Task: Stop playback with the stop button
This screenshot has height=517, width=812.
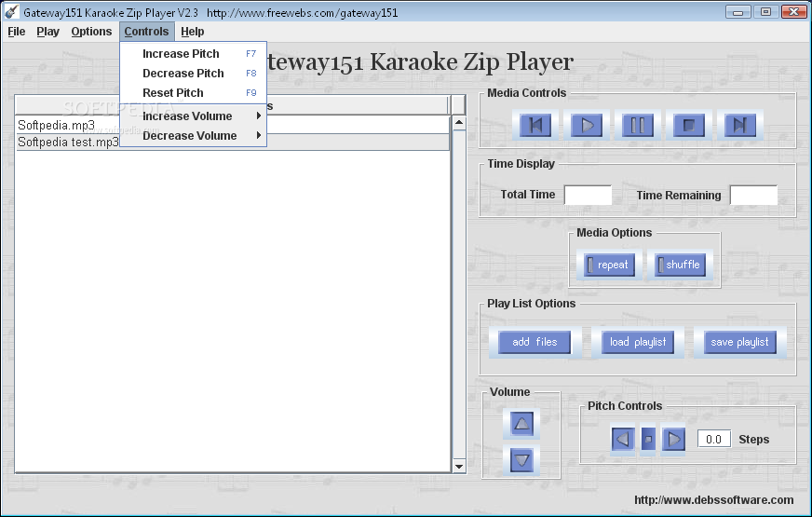Action: point(689,125)
